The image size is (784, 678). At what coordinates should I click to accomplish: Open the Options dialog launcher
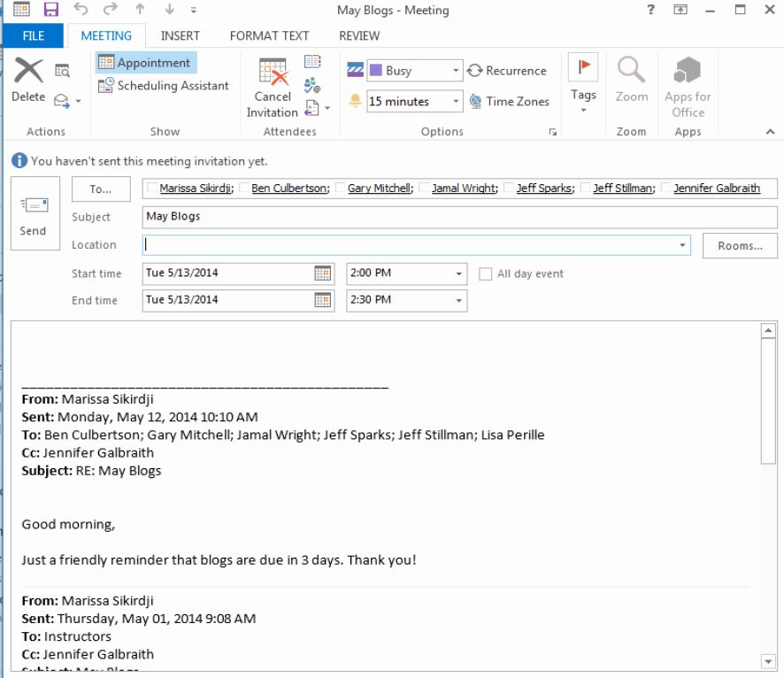(x=552, y=132)
